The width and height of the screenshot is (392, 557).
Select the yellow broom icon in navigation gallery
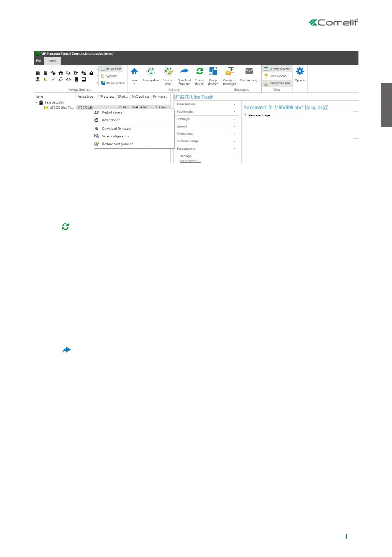pyautogui.click(x=45, y=80)
